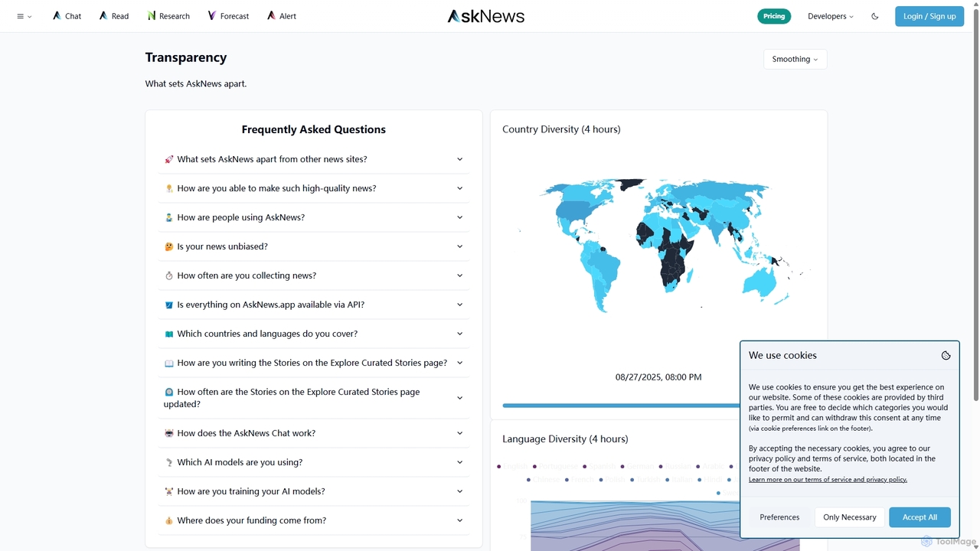
Task: Toggle the Spanish legend entry
Action: pos(601,466)
